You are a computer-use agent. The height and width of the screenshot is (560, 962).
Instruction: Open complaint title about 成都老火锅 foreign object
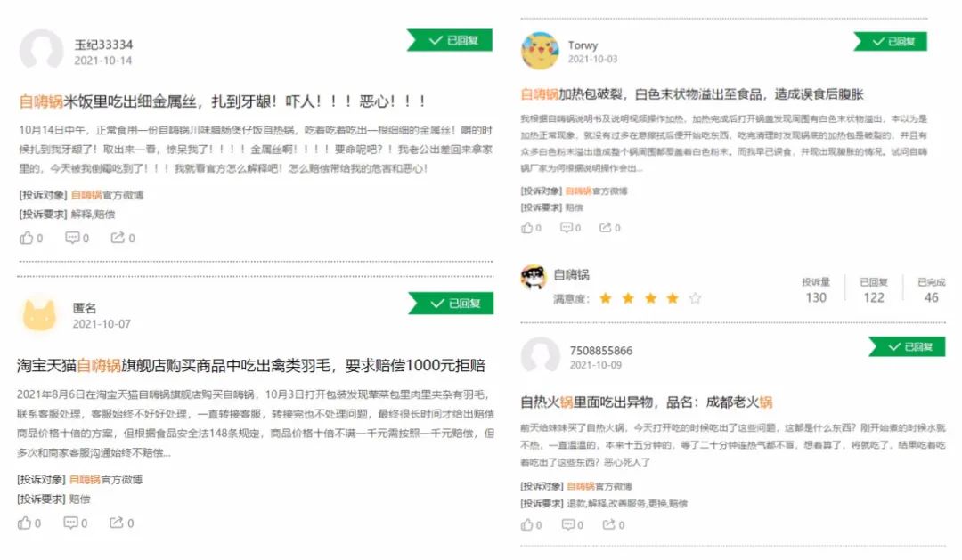tap(646, 402)
